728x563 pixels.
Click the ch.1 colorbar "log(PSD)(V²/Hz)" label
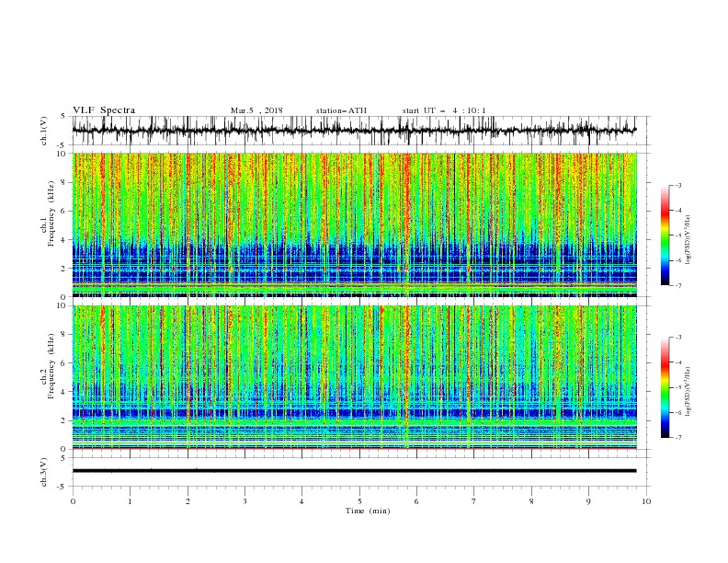click(688, 240)
